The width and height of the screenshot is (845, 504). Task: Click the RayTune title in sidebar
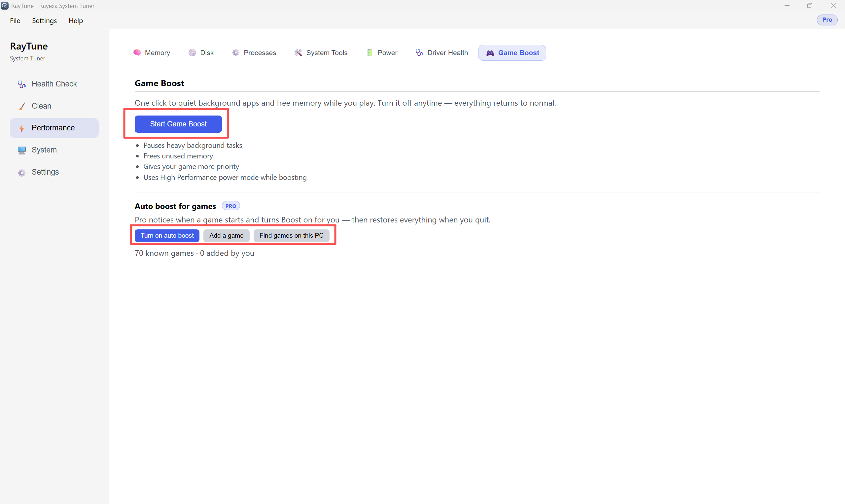pyautogui.click(x=29, y=46)
